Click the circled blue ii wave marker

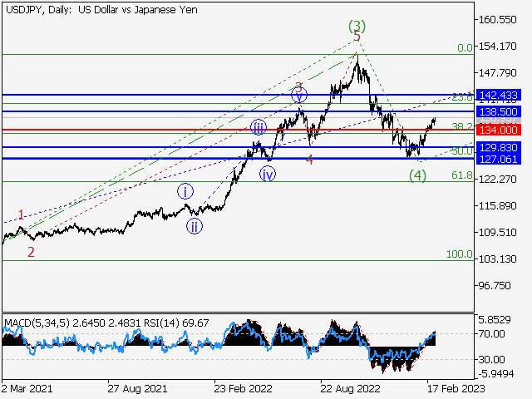195,226
